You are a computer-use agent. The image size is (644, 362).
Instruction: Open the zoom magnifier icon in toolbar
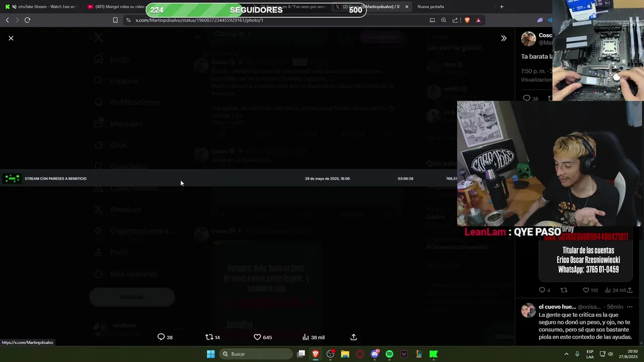click(x=444, y=20)
